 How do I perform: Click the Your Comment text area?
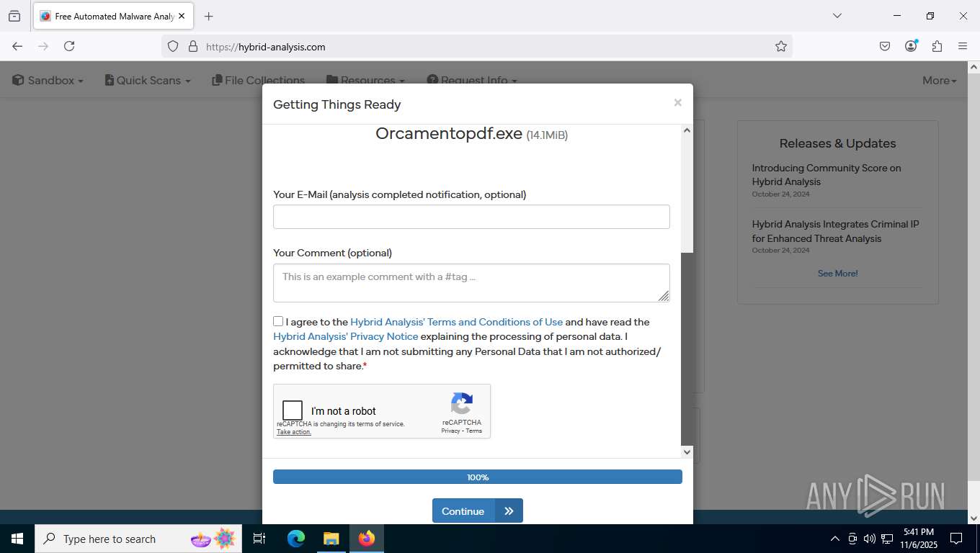click(x=471, y=283)
